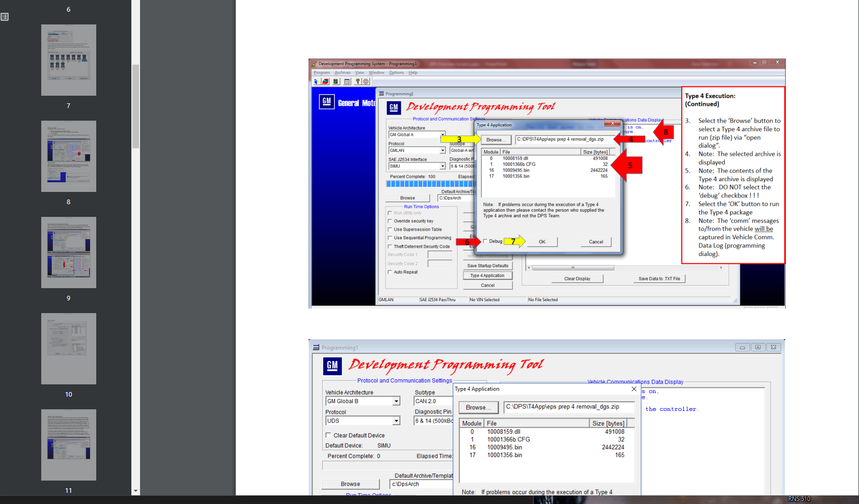Toggle the Override security key checkbox

(x=390, y=221)
